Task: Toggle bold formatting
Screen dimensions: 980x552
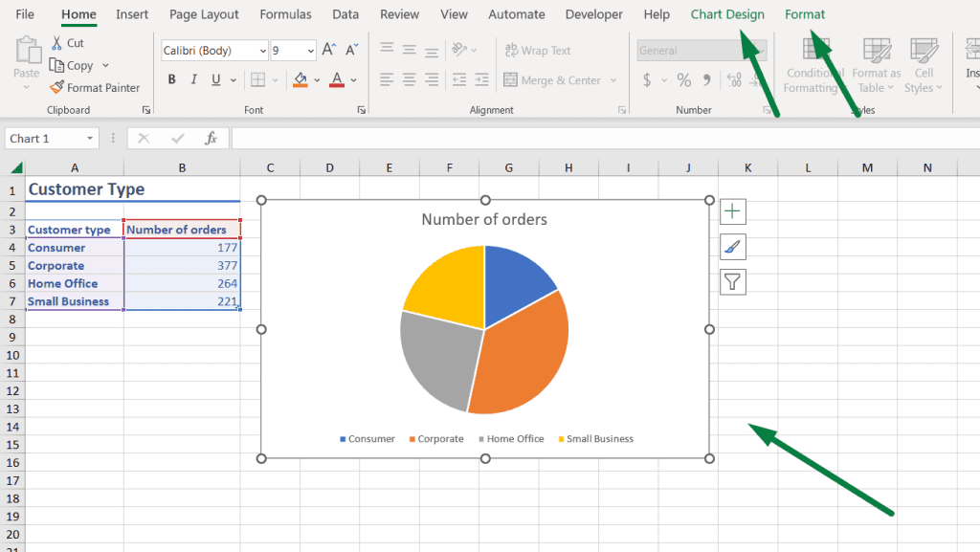Action: [171, 79]
